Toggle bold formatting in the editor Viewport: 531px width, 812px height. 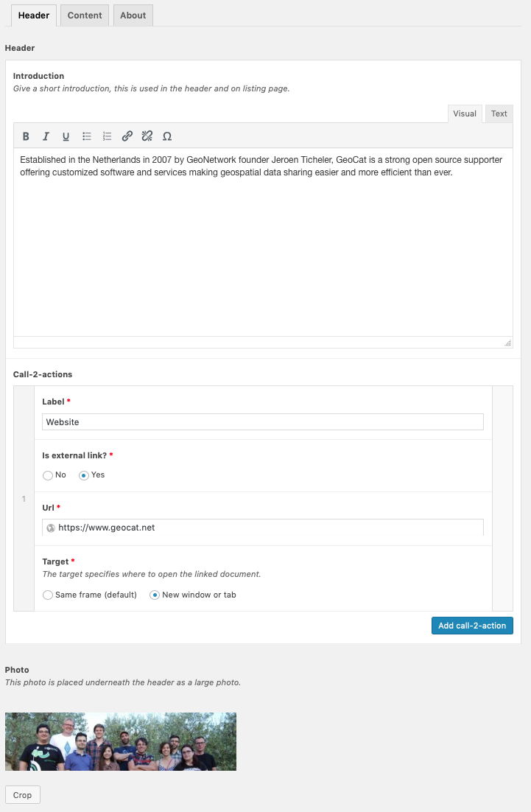point(26,136)
